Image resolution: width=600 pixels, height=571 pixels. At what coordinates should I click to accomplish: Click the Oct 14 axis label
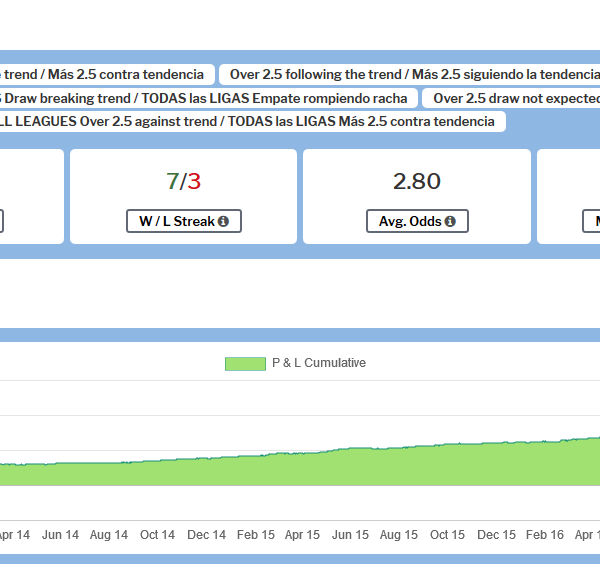pyautogui.click(x=158, y=535)
